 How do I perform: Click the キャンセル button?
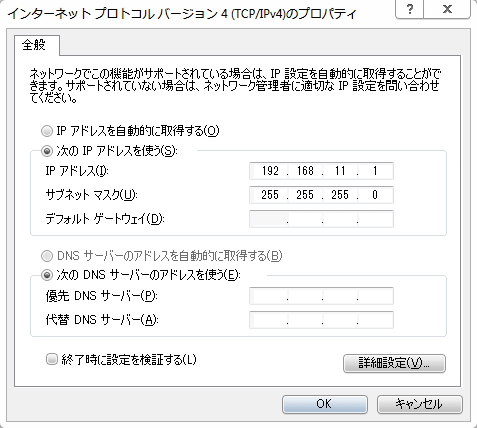420,404
